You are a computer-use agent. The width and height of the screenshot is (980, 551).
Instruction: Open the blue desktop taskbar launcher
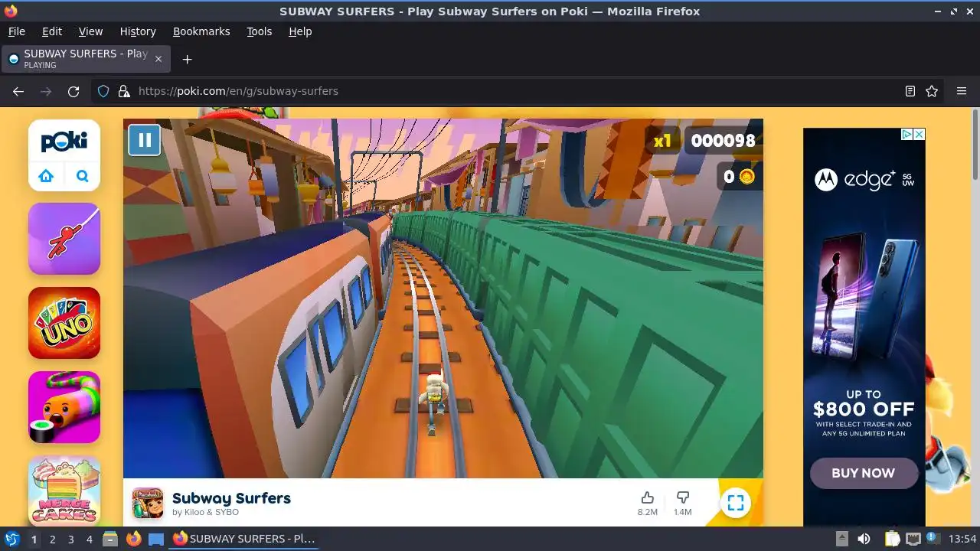[156, 539]
